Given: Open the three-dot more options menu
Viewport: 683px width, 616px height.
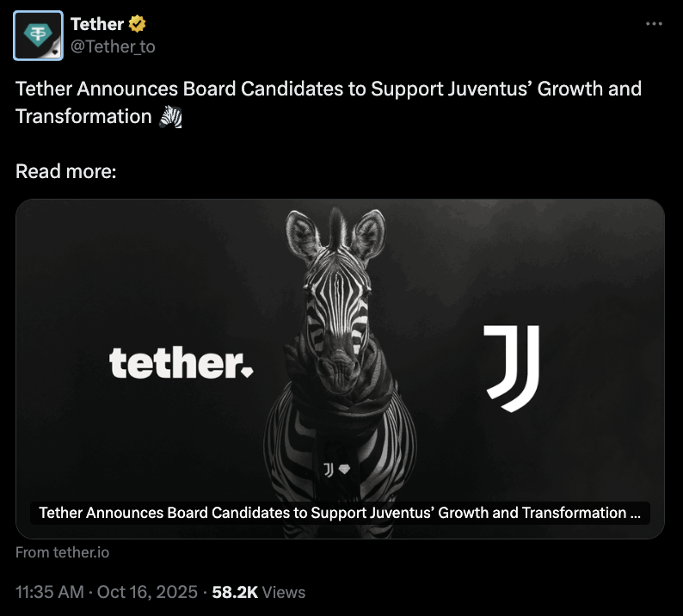Looking at the screenshot, I should point(654,23).
